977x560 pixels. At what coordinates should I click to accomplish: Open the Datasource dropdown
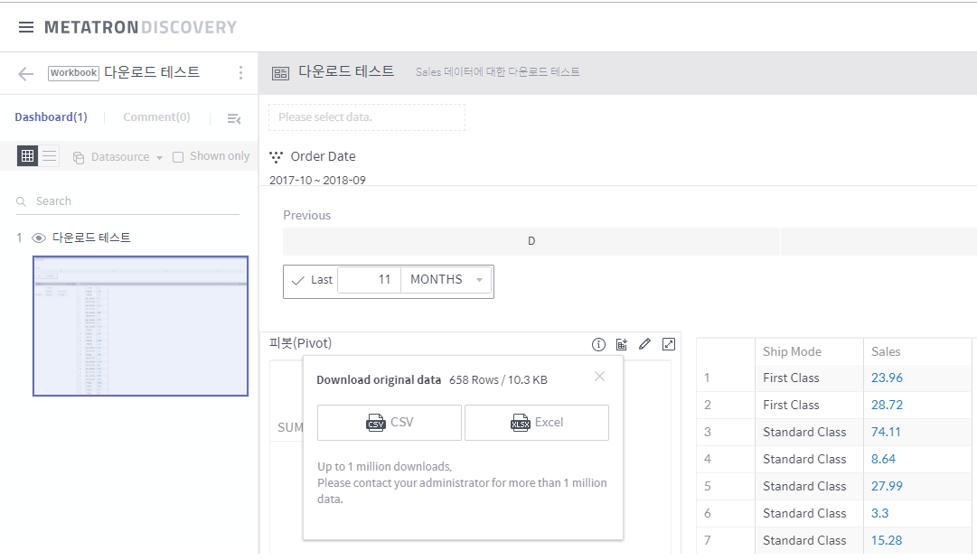coord(117,155)
